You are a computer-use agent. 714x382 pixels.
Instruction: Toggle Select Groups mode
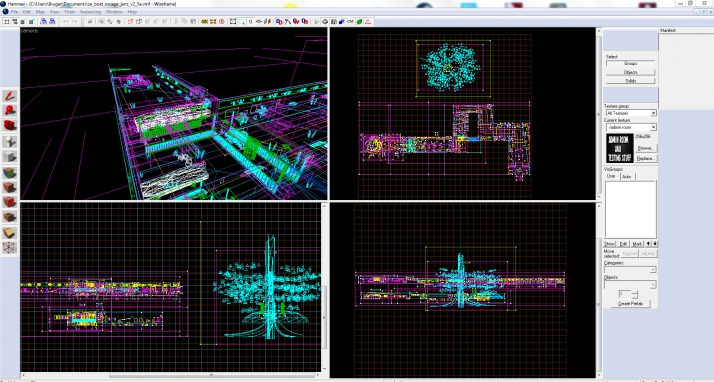630,64
